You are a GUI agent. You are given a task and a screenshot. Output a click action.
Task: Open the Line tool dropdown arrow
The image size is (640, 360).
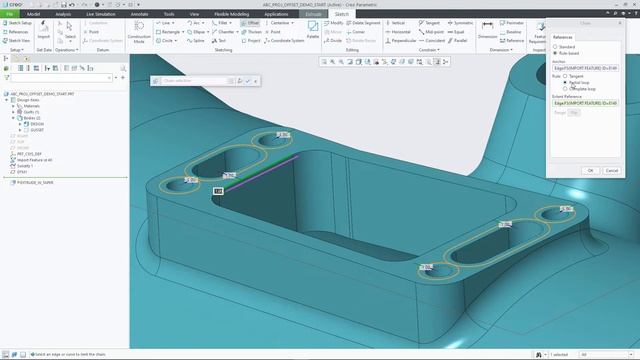(x=173, y=23)
